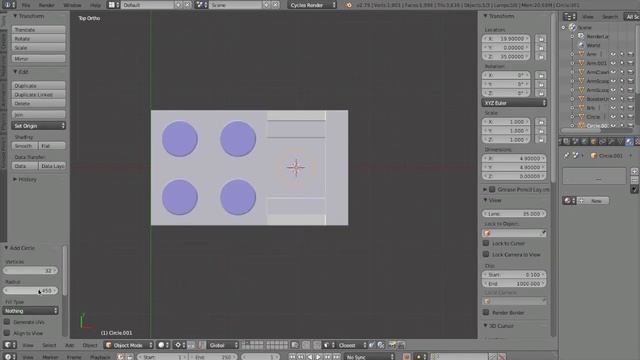This screenshot has width=640, height=360.
Task: Click the Blender logo icon in header
Action: (x=348, y=5)
